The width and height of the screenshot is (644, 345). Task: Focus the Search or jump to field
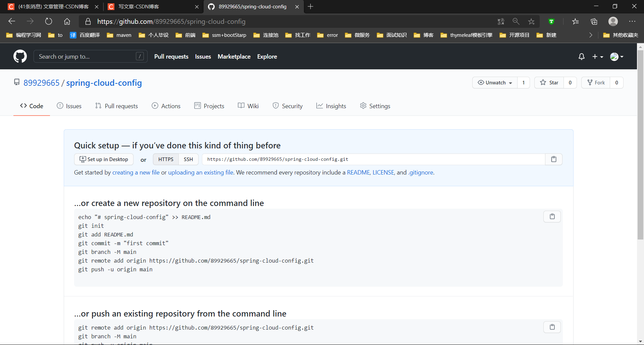click(90, 56)
